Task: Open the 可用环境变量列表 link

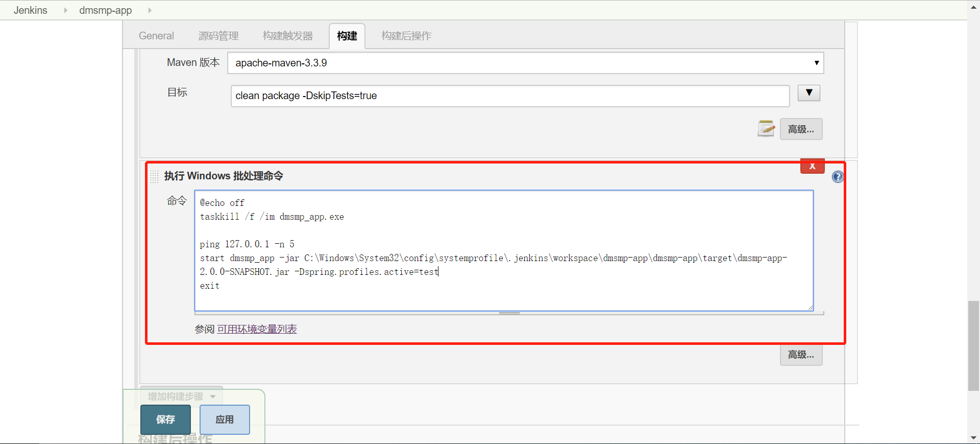Action: [257, 329]
